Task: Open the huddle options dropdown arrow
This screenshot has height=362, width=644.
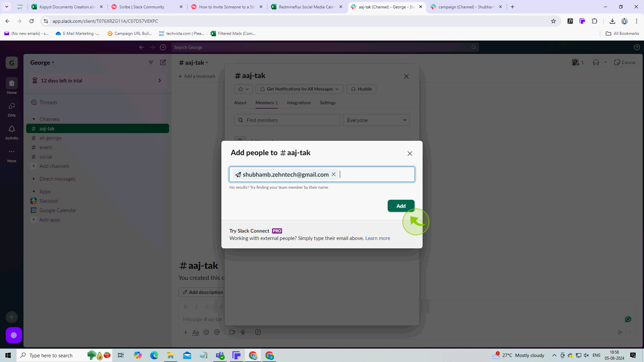Action: click(605, 63)
